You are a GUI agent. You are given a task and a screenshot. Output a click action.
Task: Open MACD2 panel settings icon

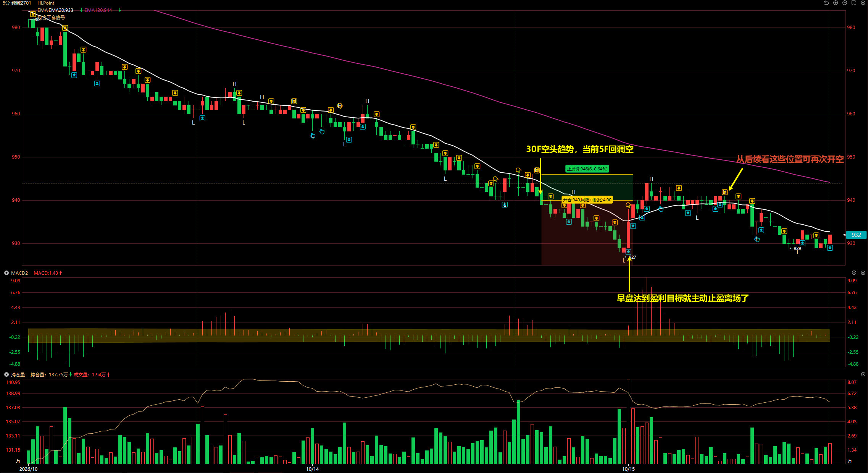click(x=863, y=273)
